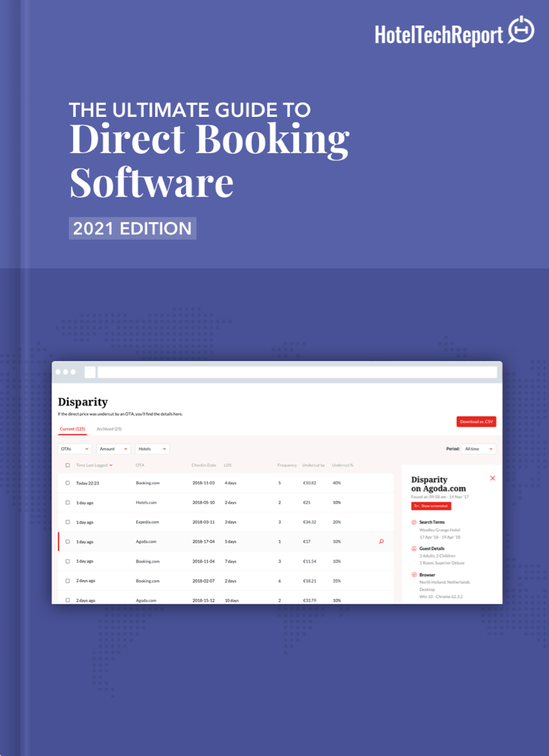Click the €10.82 undercut amount
549x756 pixels.
(x=309, y=483)
